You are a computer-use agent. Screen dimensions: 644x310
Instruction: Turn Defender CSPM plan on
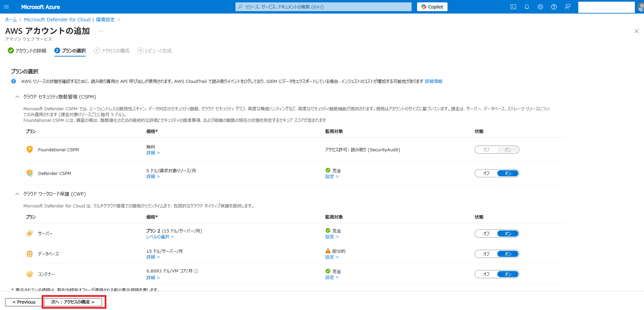(x=508, y=173)
